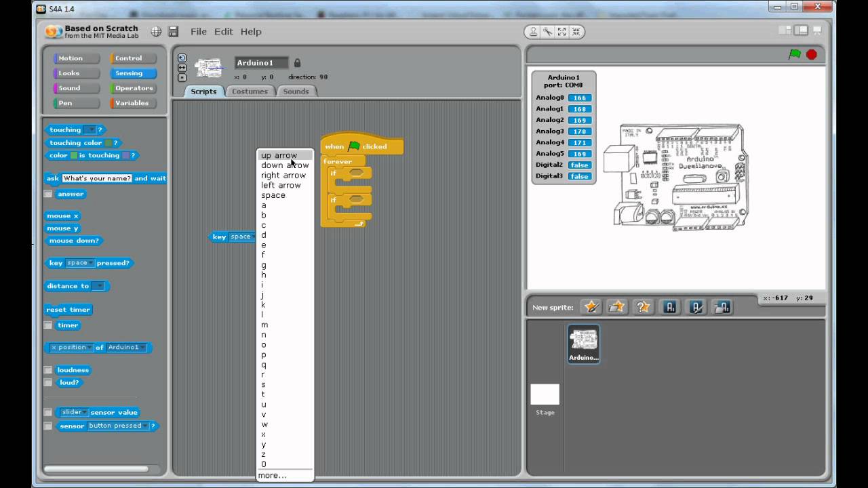Click the red stop sign icon
Image resolution: width=868 pixels, height=488 pixels.
point(812,54)
